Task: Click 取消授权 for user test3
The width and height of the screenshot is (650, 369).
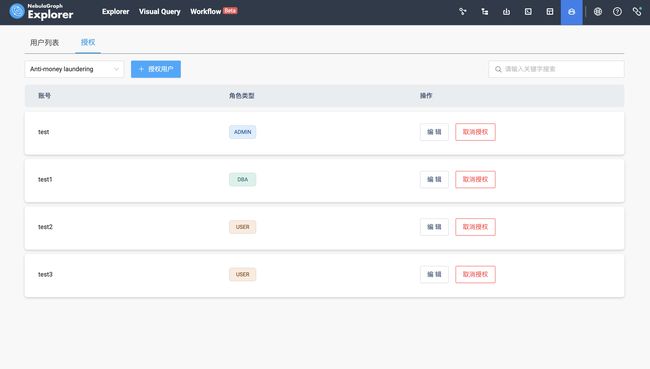Action: point(475,274)
